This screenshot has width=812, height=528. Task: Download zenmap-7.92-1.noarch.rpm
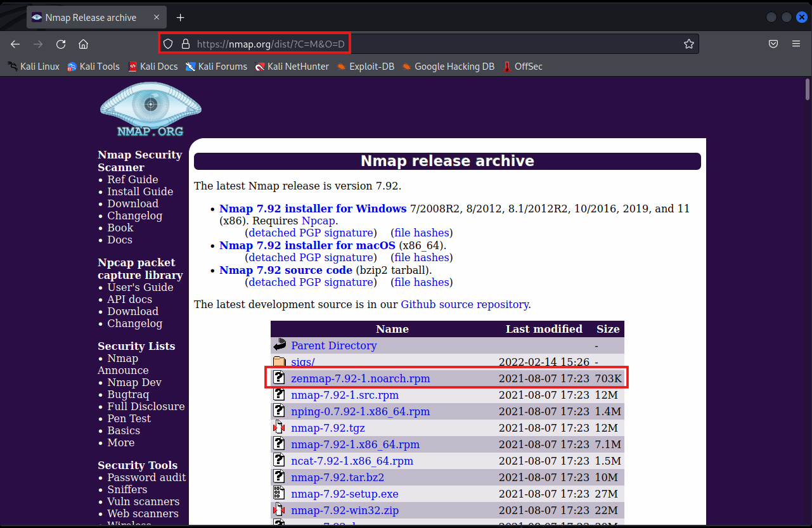pyautogui.click(x=361, y=378)
